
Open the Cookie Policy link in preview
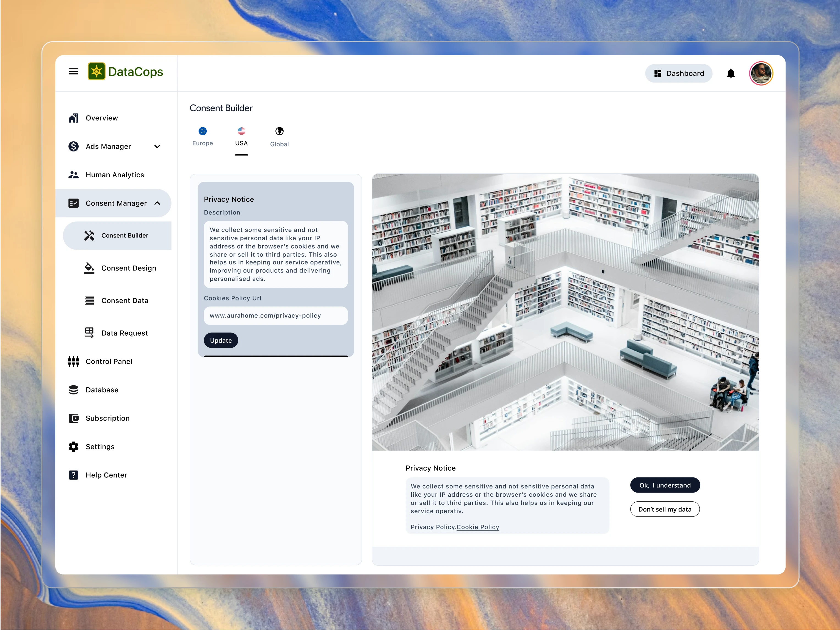pos(478,527)
